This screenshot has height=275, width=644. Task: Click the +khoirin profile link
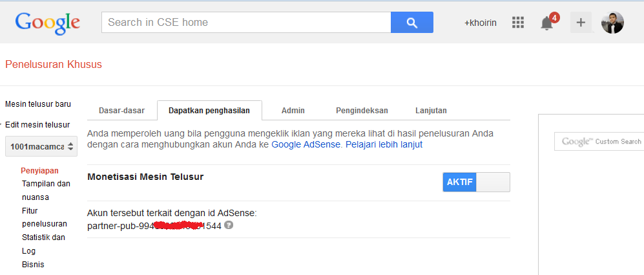[480, 23]
